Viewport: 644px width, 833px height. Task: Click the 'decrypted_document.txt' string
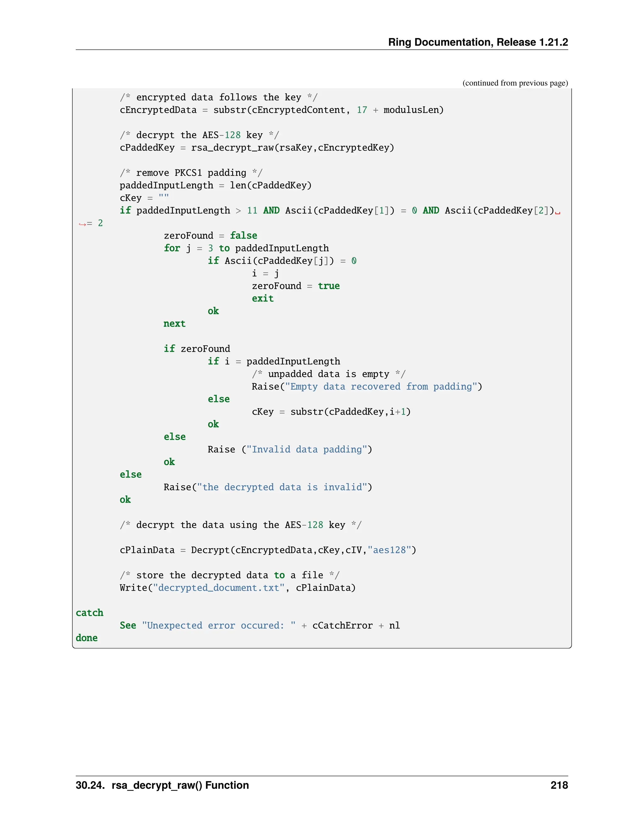click(x=219, y=588)
